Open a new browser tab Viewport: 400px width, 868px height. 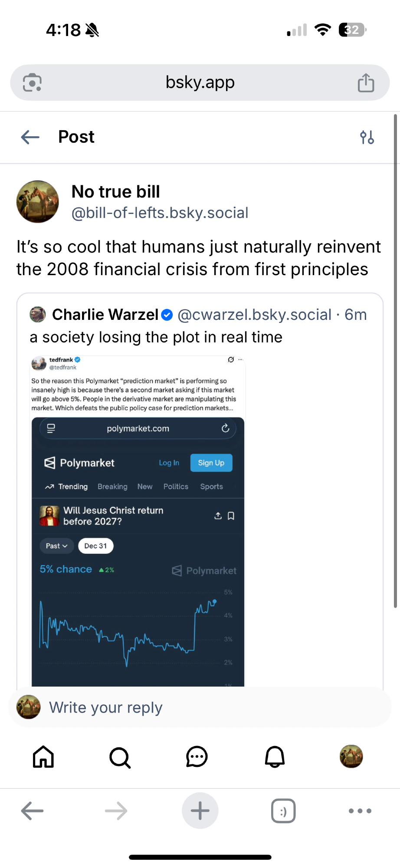[200, 811]
